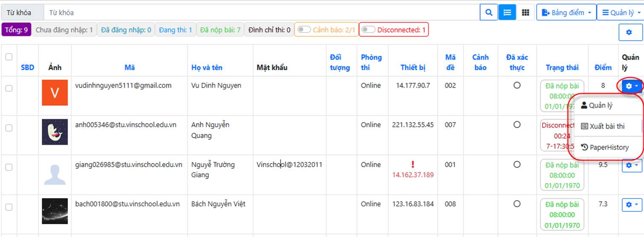Filter by the Đã nộp bài: 7 badge

coord(220,30)
